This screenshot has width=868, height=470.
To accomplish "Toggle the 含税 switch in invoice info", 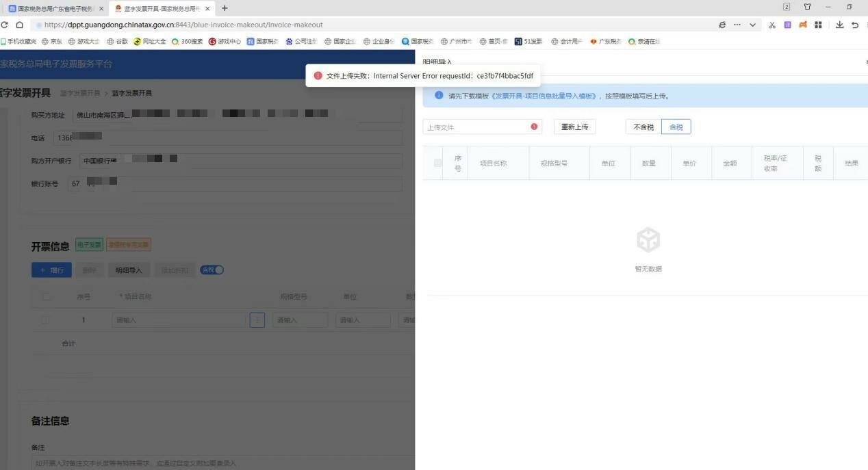I will coord(212,270).
